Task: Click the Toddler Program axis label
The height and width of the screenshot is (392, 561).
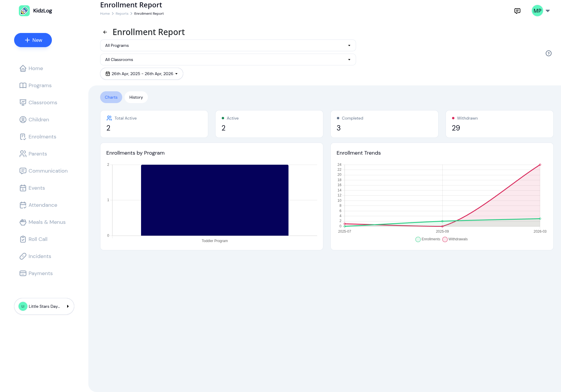Action: [x=215, y=241]
